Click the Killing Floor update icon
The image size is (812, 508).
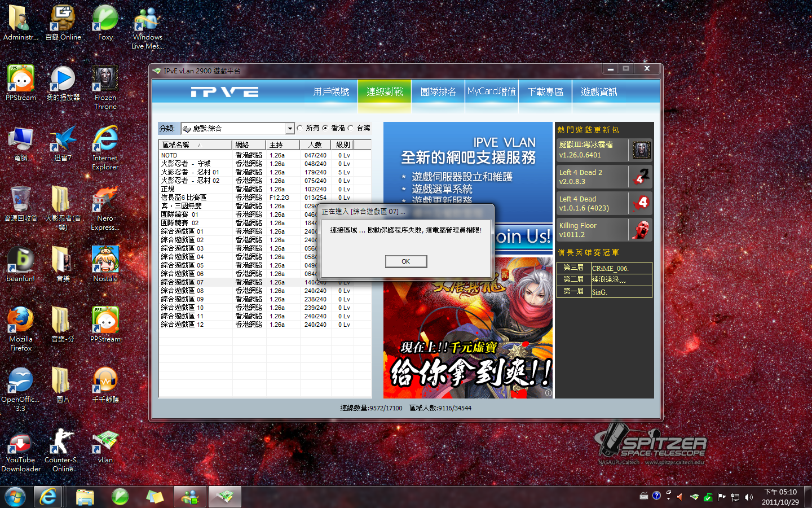pyautogui.click(x=641, y=230)
